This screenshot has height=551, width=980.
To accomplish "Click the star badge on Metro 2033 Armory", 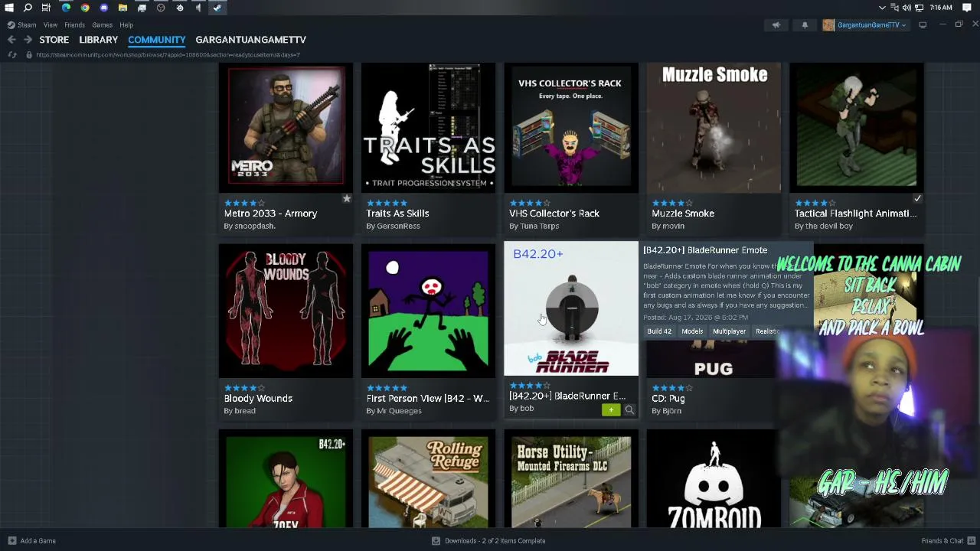I will click(346, 199).
